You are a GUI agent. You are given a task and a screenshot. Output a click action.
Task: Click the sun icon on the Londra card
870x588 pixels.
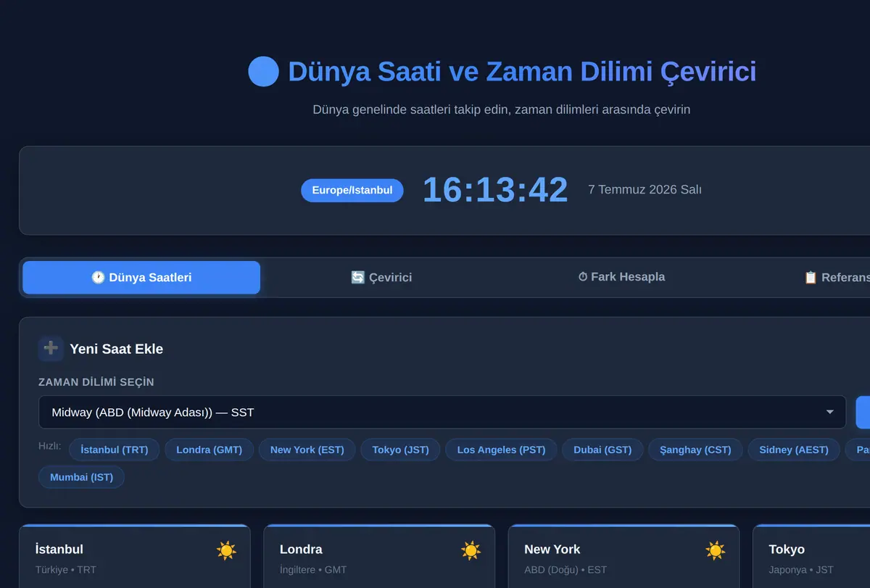(471, 551)
